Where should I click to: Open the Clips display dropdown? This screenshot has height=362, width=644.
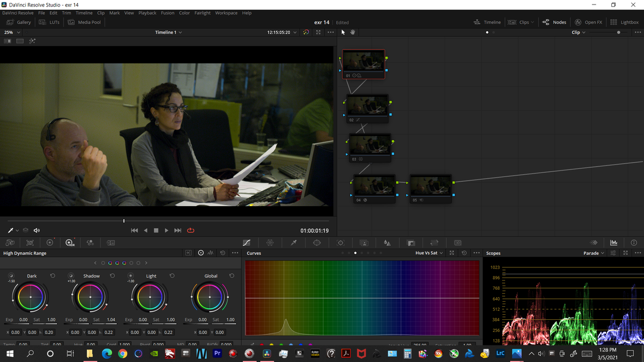pos(521,22)
